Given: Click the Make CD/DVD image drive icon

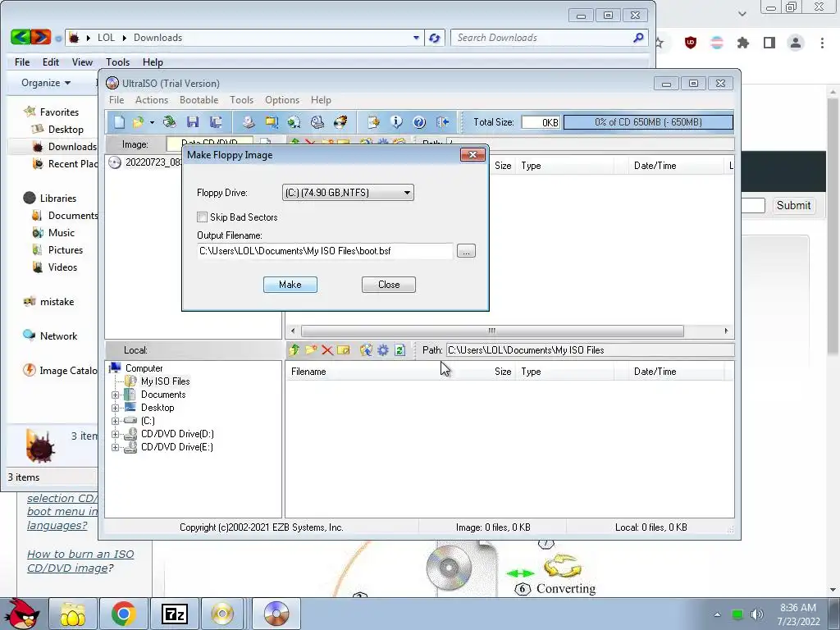Looking at the screenshot, I should tap(248, 122).
